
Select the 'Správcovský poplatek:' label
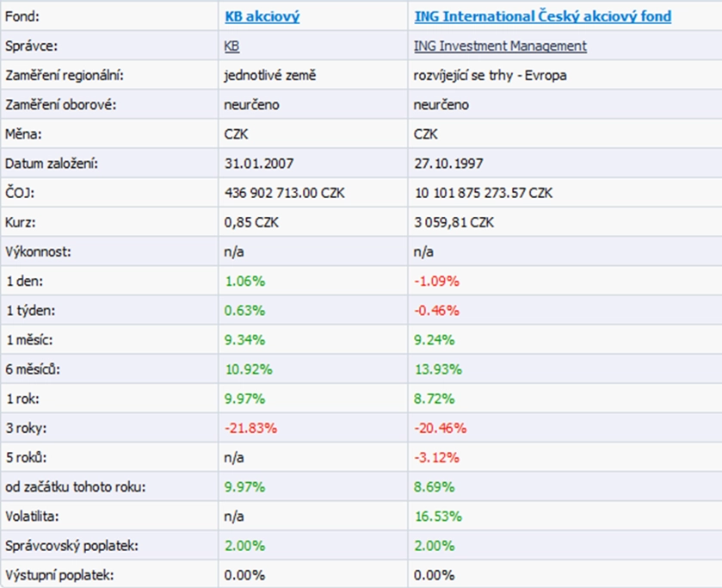71,546
